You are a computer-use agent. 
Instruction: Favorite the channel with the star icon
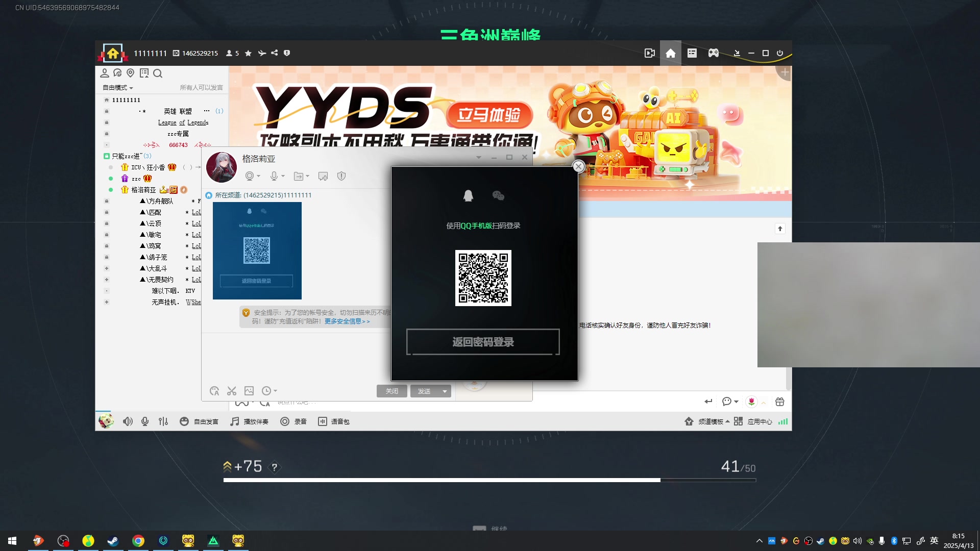tap(248, 53)
